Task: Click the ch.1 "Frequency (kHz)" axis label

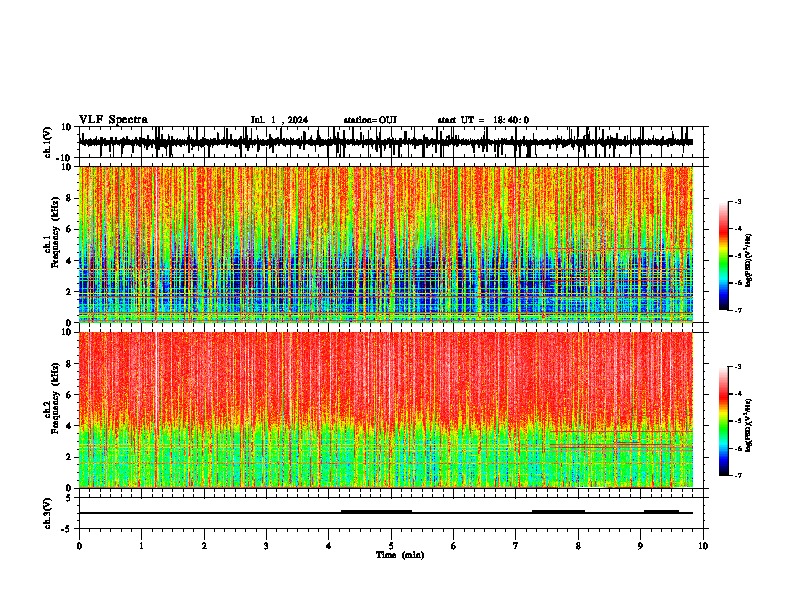Action: (55, 233)
